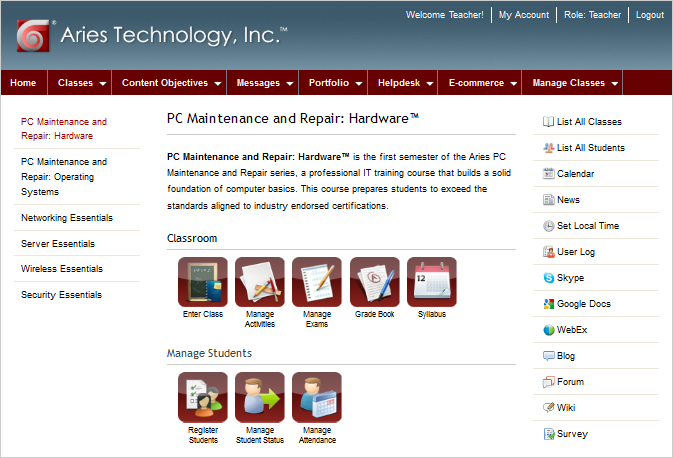This screenshot has height=458, width=673.
Task: Open the Manage Classes menu label
Action: tap(569, 83)
